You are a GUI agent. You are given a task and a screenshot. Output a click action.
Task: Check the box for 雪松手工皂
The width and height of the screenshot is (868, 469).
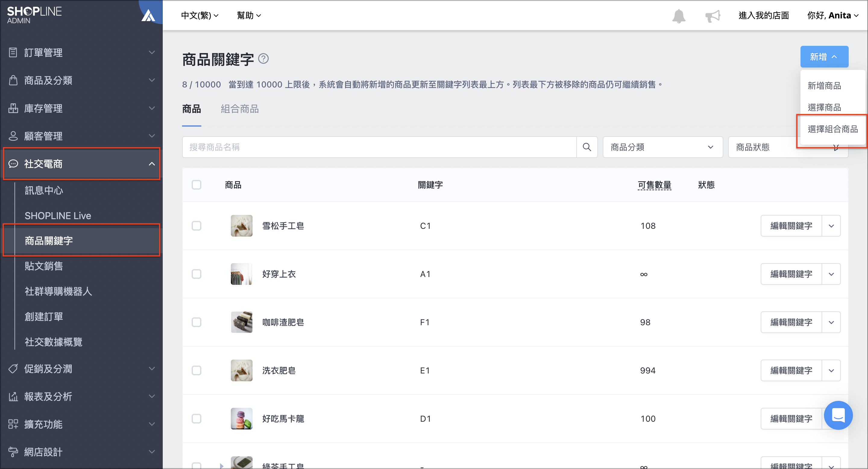pyautogui.click(x=196, y=225)
